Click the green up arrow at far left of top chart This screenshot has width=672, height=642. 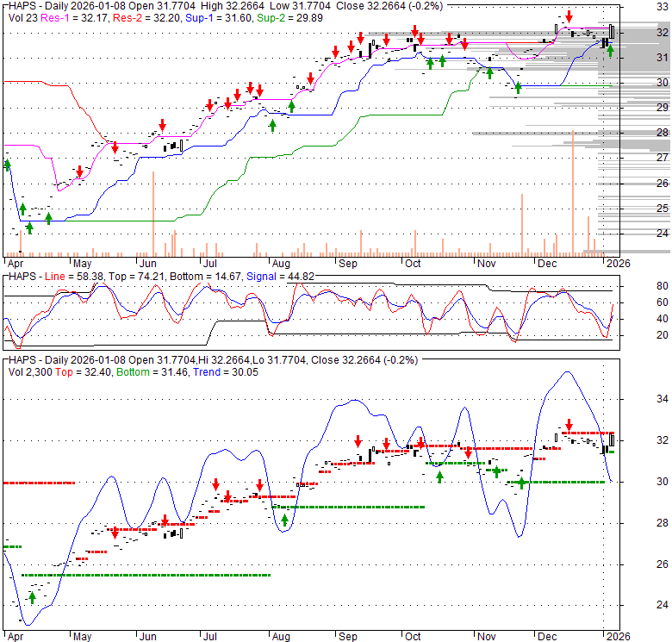[x=8, y=164]
